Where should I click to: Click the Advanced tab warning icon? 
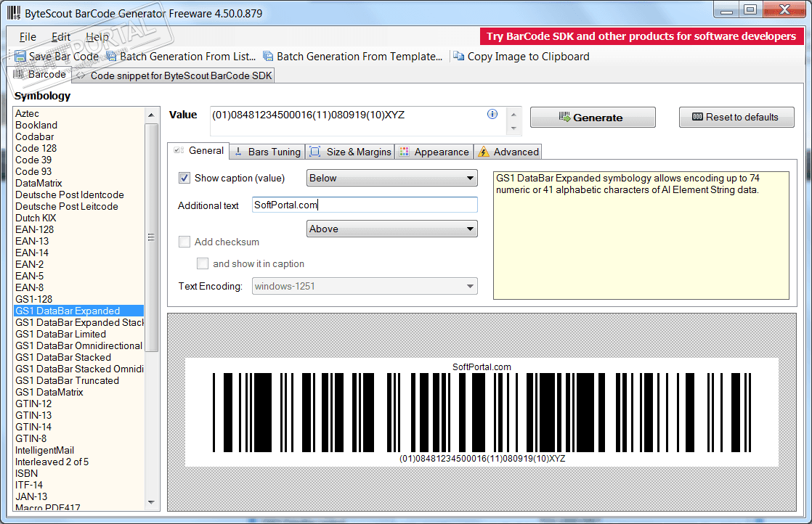coord(484,152)
